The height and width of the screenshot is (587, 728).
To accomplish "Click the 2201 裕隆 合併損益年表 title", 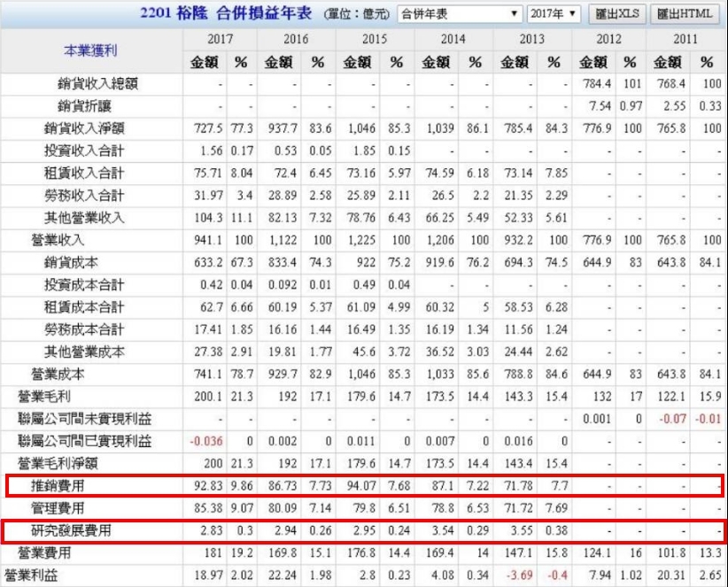I will coord(226,13).
